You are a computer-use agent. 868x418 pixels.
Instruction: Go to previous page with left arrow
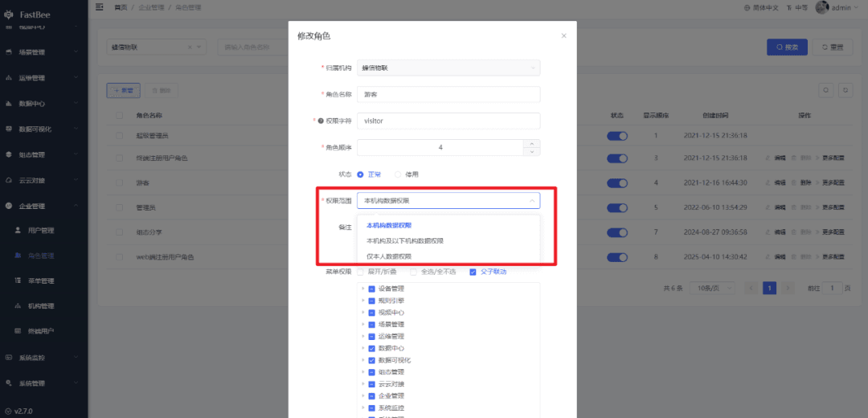[751, 288]
